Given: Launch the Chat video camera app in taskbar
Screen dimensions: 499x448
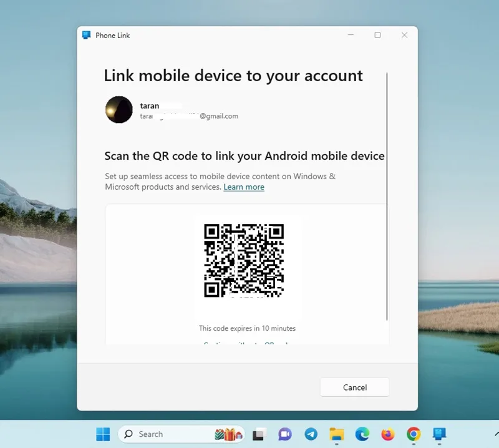Looking at the screenshot, I should tap(285, 434).
